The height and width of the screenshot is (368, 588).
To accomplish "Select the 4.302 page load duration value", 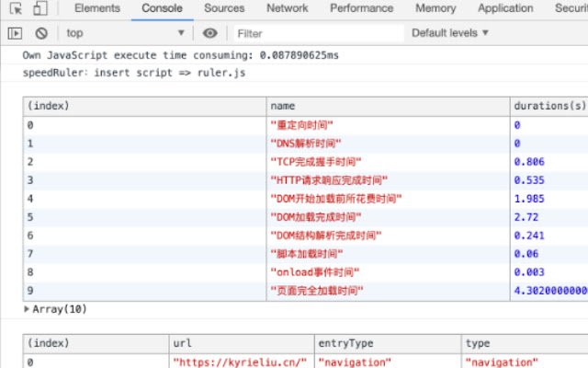I will click(550, 291).
